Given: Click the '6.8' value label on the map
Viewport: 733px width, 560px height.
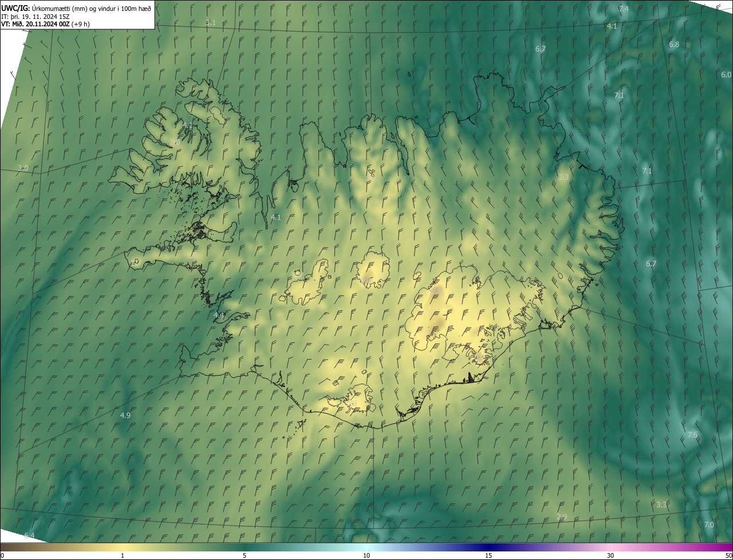Looking at the screenshot, I should (674, 45).
